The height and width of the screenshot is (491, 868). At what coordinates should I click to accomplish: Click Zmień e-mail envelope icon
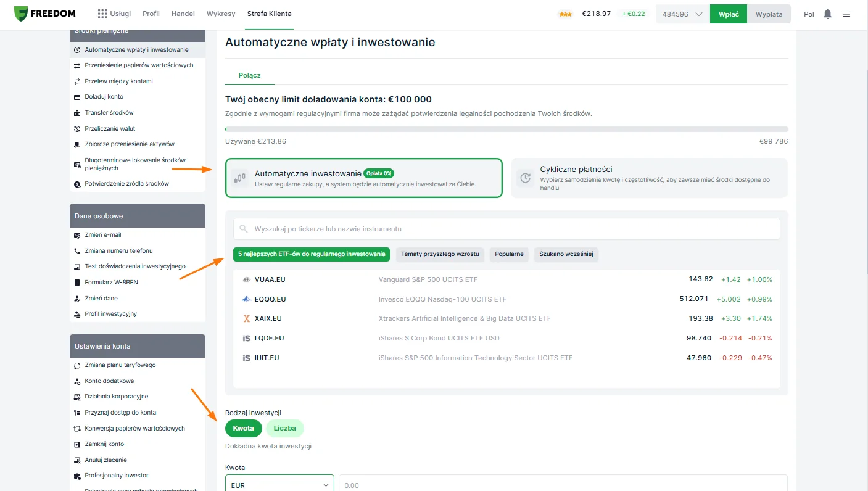click(77, 235)
